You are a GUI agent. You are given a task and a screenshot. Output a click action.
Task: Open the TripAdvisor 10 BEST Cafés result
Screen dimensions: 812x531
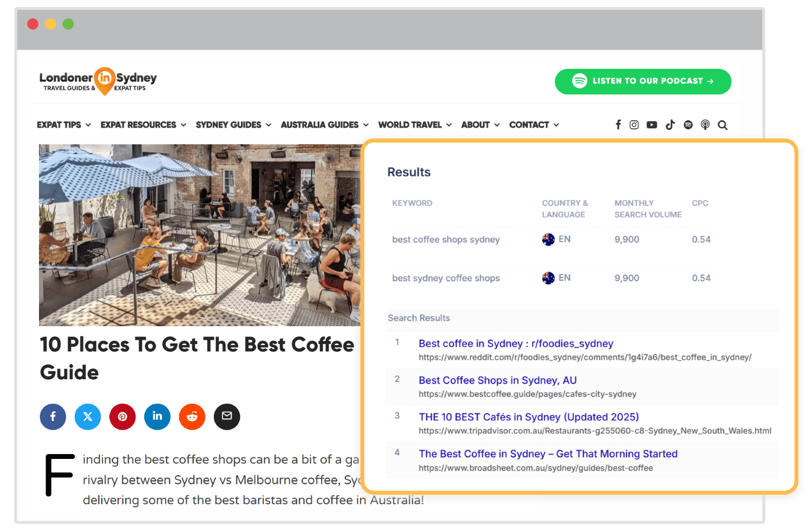pos(528,417)
